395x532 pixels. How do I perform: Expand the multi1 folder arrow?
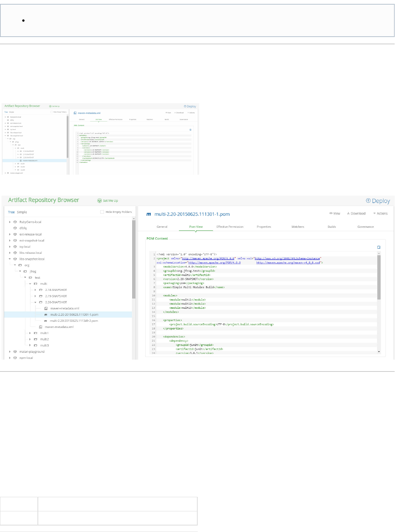(30, 333)
